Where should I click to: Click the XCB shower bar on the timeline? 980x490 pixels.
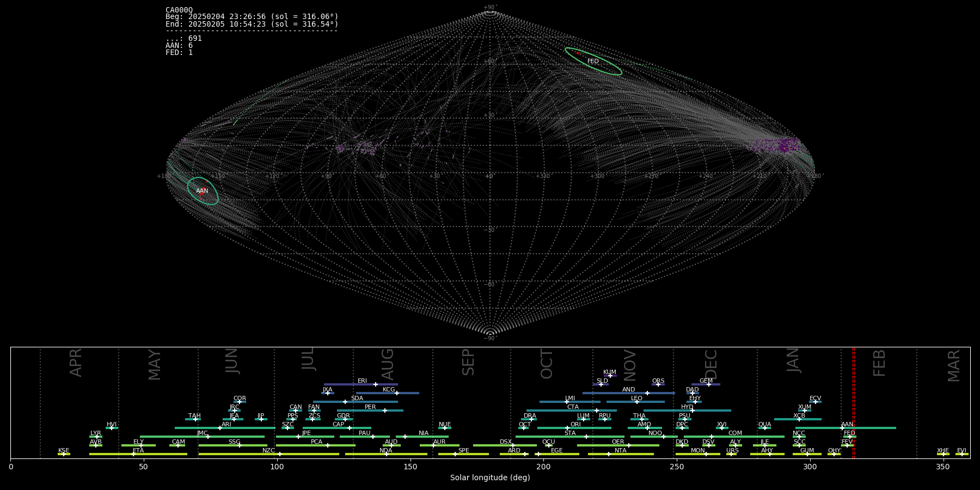coord(798,419)
